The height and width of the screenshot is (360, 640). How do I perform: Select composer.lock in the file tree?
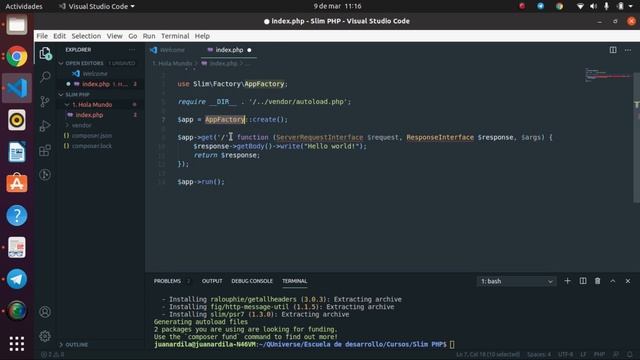(x=92, y=146)
